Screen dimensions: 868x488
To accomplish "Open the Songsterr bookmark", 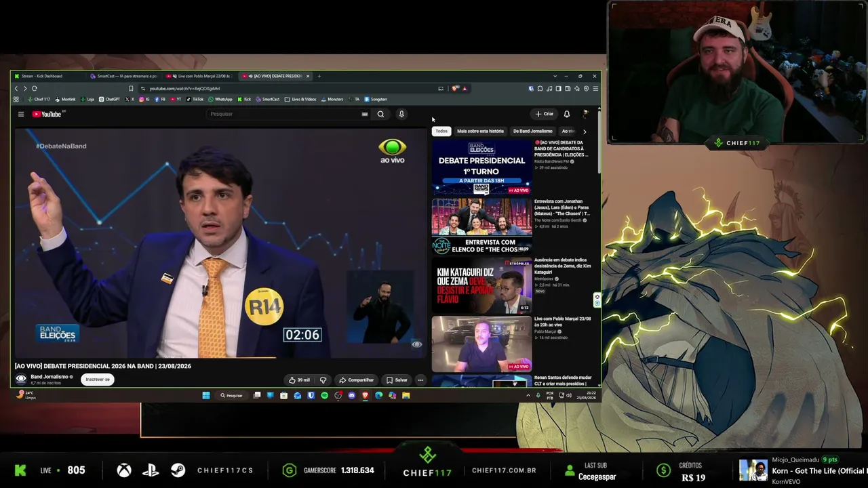I will 376,99.
